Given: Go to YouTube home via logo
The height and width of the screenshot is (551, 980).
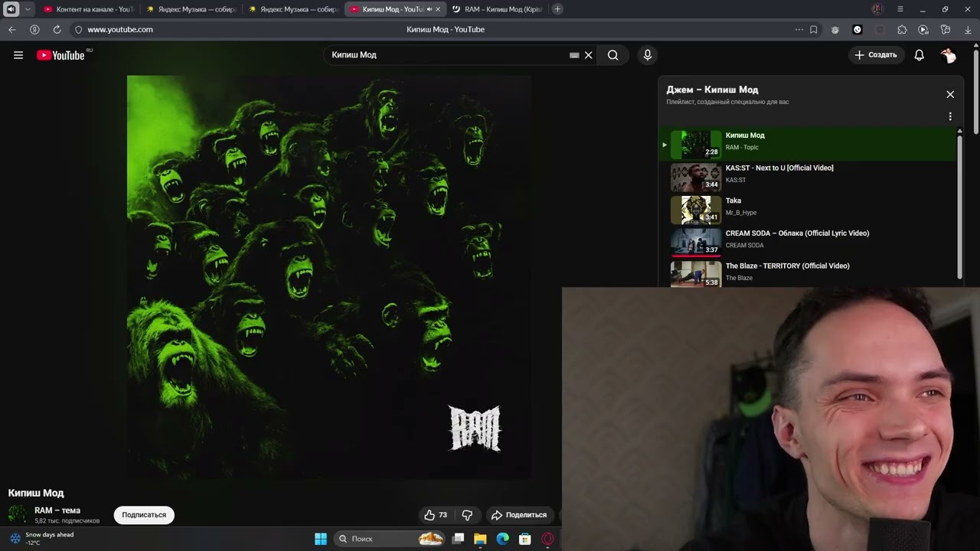Looking at the screenshot, I should point(60,55).
